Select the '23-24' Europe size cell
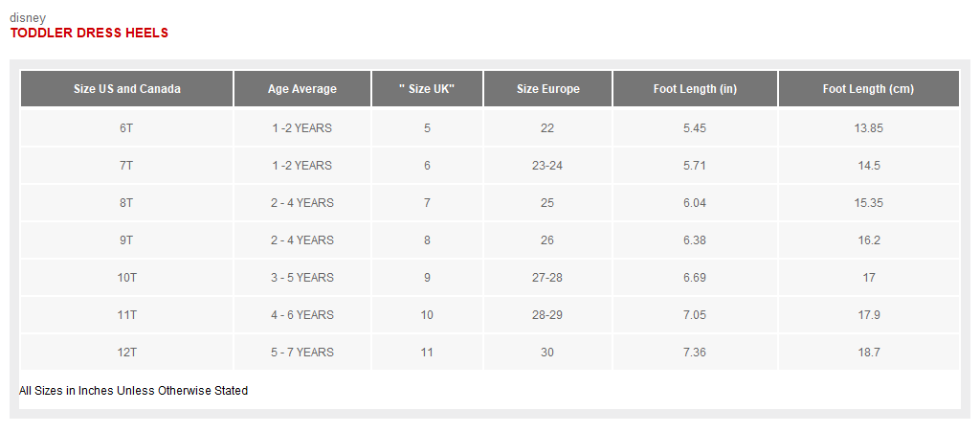Image resolution: width=980 pixels, height=433 pixels. [547, 166]
